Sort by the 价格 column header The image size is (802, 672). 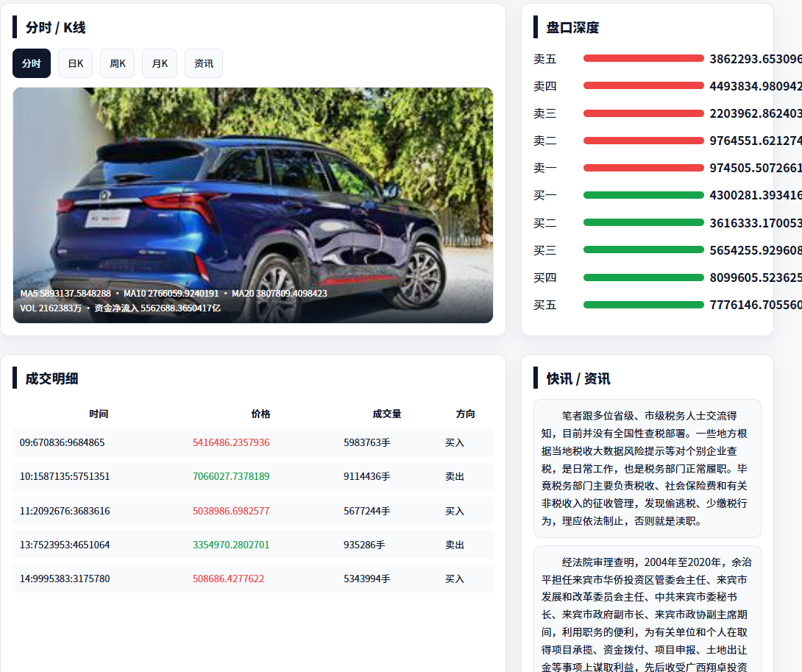(260, 414)
